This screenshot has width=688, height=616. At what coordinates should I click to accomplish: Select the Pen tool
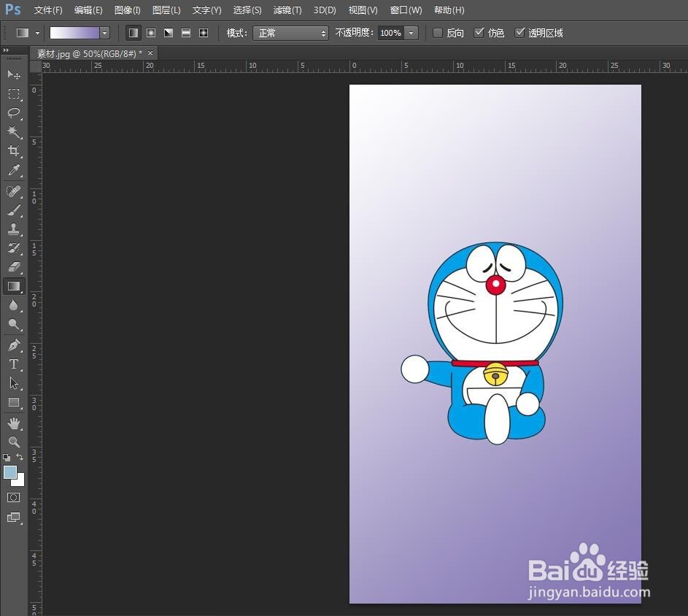pos(14,345)
